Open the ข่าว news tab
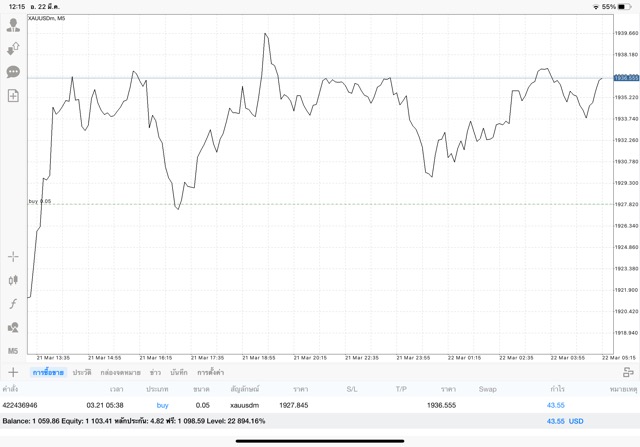 (x=155, y=372)
